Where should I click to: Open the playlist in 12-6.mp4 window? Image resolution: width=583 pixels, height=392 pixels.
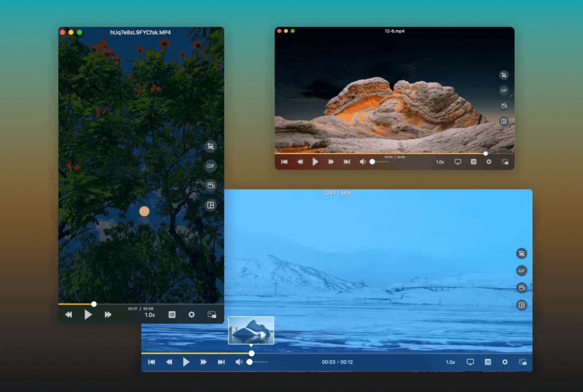tap(473, 162)
